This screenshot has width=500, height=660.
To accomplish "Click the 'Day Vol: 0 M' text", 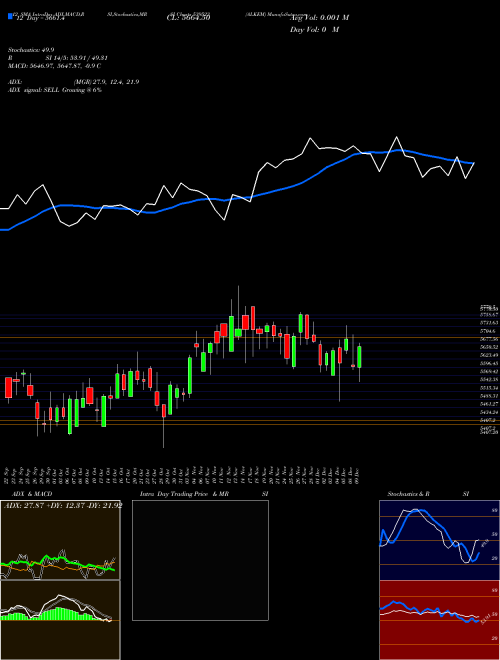I will coord(314,30).
